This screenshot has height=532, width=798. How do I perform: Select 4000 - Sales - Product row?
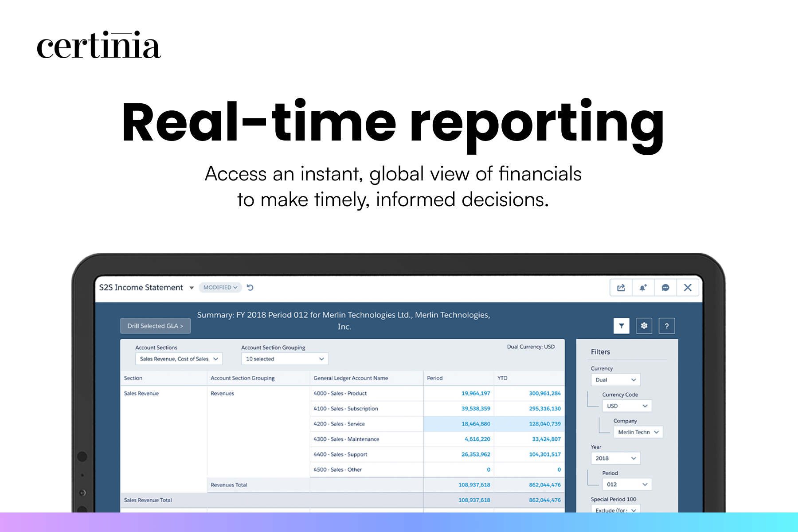[x=437, y=393]
